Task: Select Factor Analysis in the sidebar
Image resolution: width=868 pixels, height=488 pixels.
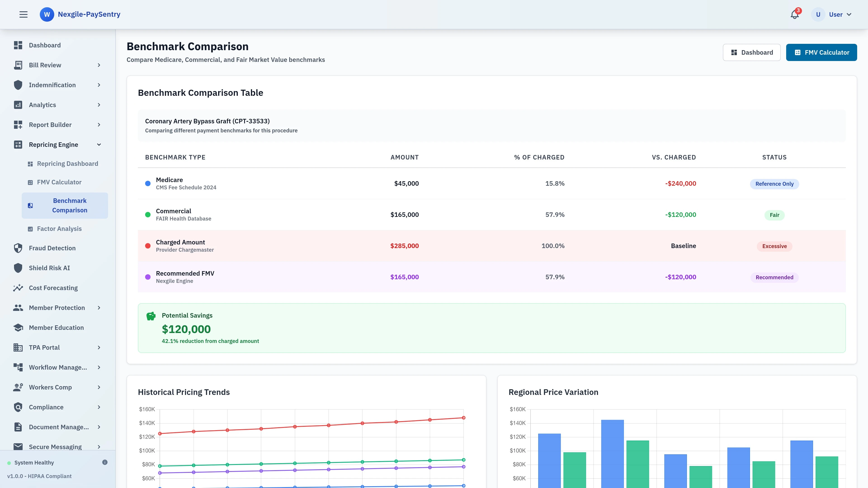Action: [x=59, y=229]
